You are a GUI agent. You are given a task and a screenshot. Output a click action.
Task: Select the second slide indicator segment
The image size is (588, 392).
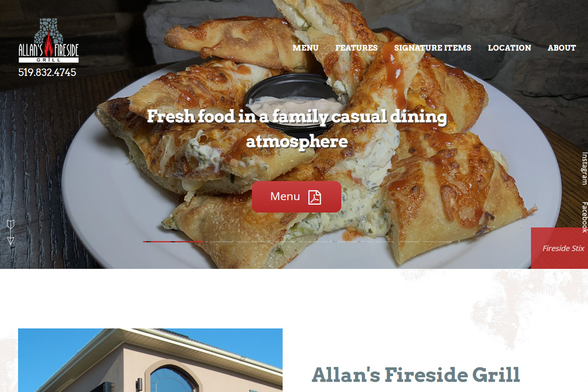coord(234,242)
